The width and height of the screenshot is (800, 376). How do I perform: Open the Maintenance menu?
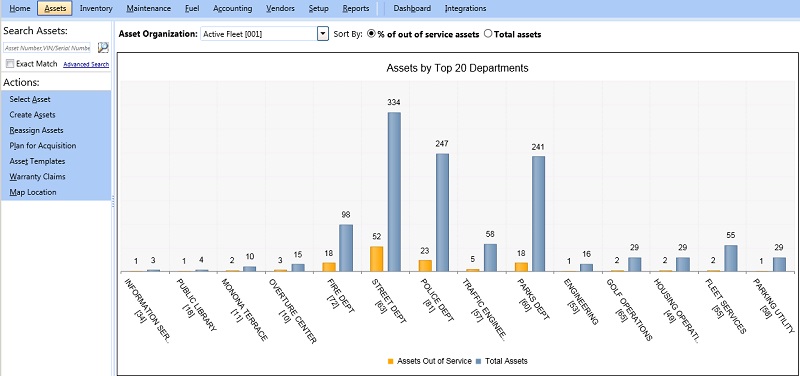(148, 8)
